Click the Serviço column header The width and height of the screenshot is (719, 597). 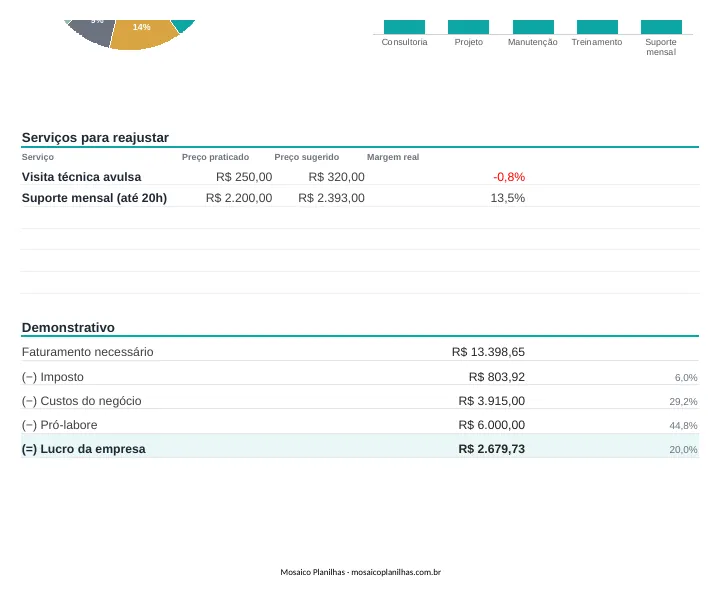pyautogui.click(x=38, y=157)
